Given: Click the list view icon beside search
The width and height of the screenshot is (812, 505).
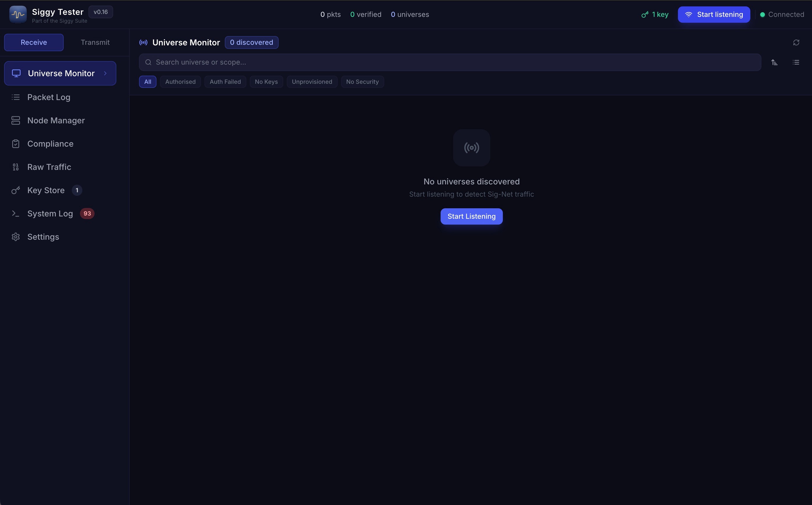Looking at the screenshot, I should [796, 63].
